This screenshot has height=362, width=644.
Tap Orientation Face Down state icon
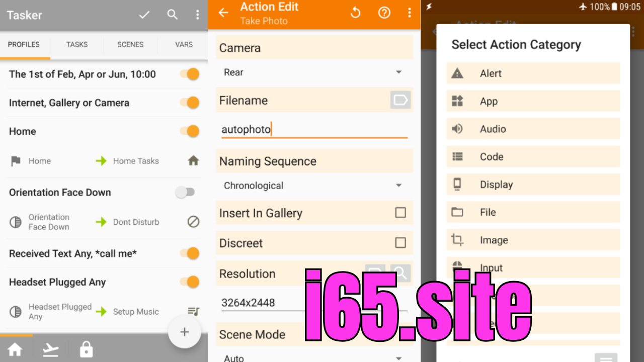(16, 222)
